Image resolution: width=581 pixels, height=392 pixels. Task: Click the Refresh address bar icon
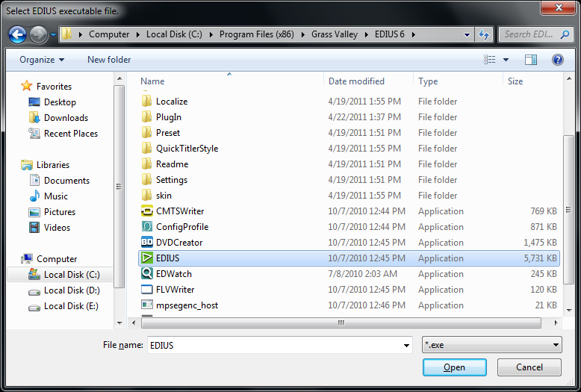click(484, 35)
